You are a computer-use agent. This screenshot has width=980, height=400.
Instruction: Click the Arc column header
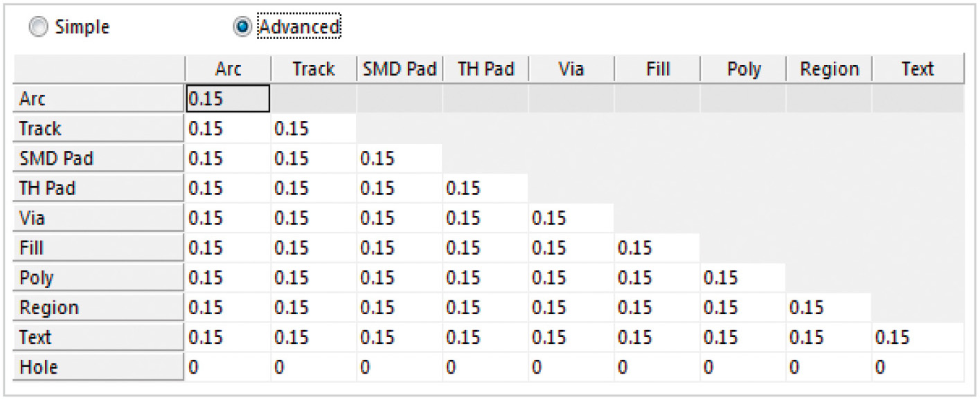(228, 69)
